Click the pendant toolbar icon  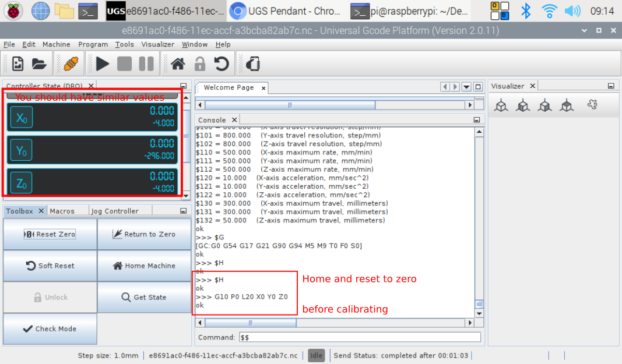(x=253, y=64)
